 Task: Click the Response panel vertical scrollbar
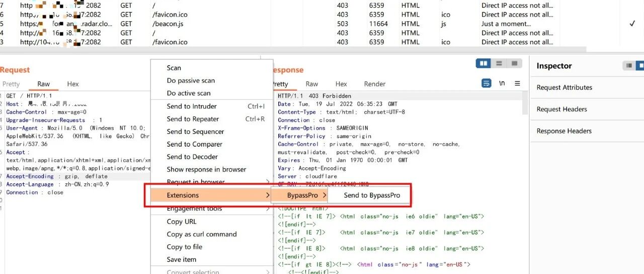[525, 103]
